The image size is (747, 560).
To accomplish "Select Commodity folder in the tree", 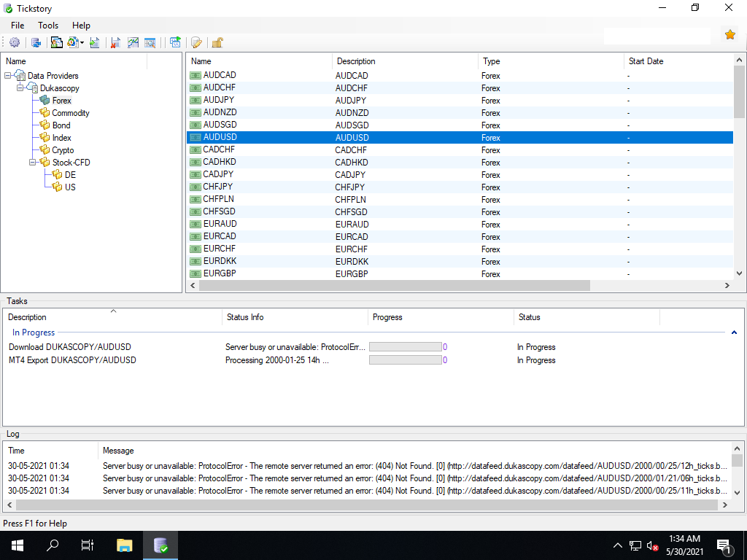I will tap(71, 113).
